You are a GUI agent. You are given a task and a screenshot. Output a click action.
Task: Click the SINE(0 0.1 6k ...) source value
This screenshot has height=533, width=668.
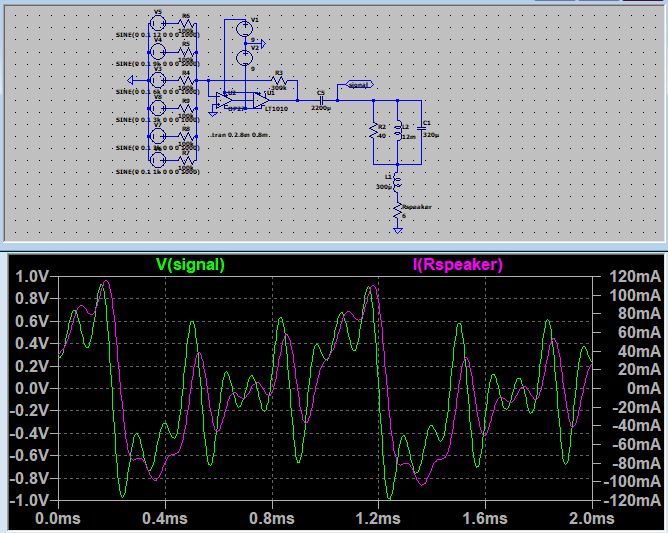coord(158,92)
